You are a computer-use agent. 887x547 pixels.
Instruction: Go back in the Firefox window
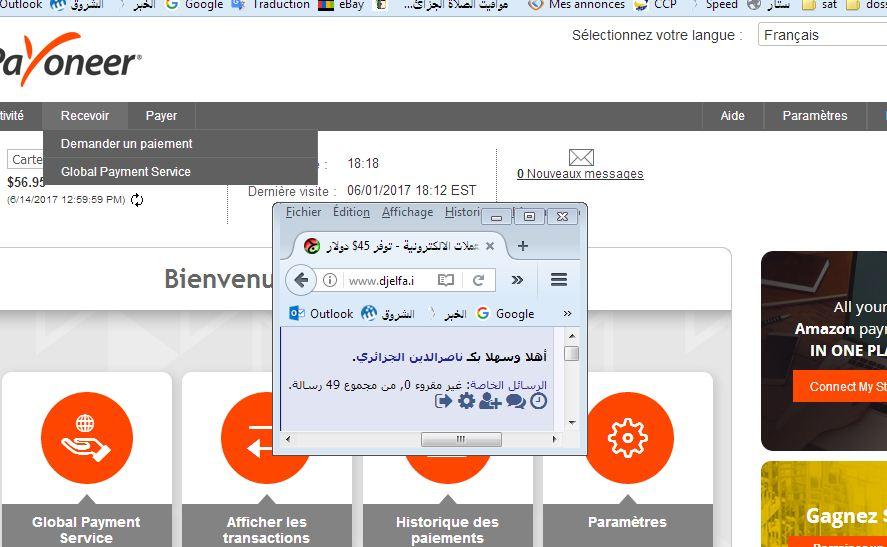tap(301, 280)
